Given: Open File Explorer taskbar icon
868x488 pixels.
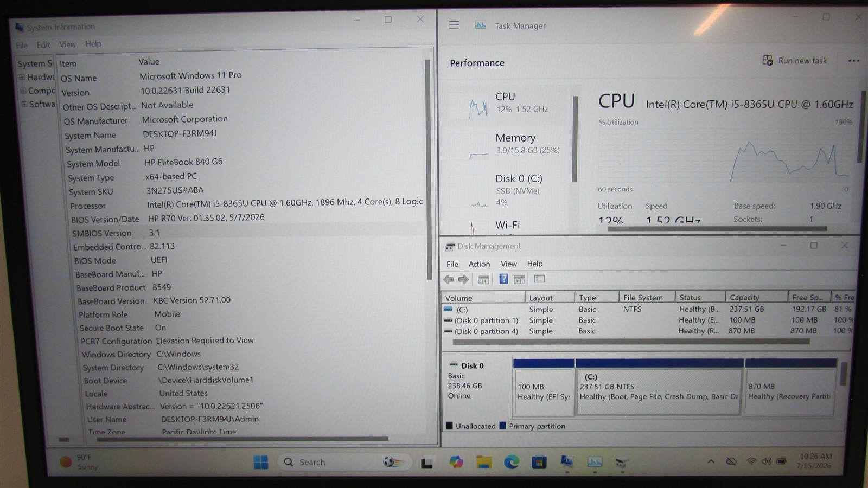Looking at the screenshot, I should point(484,462).
